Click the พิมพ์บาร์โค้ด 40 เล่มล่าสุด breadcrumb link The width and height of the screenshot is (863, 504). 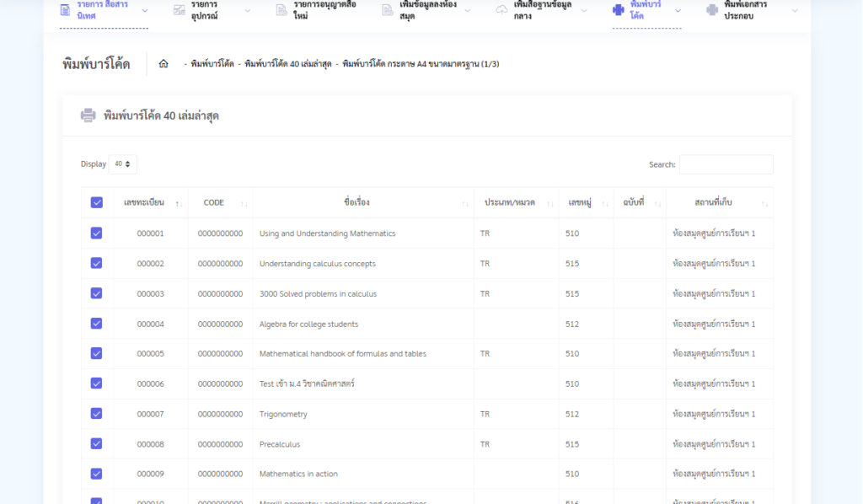point(287,64)
